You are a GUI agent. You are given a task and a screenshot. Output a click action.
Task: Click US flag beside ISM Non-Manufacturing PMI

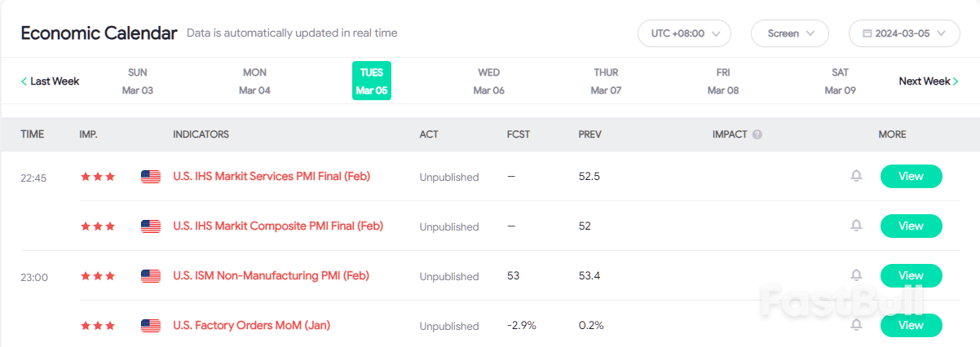(151, 276)
